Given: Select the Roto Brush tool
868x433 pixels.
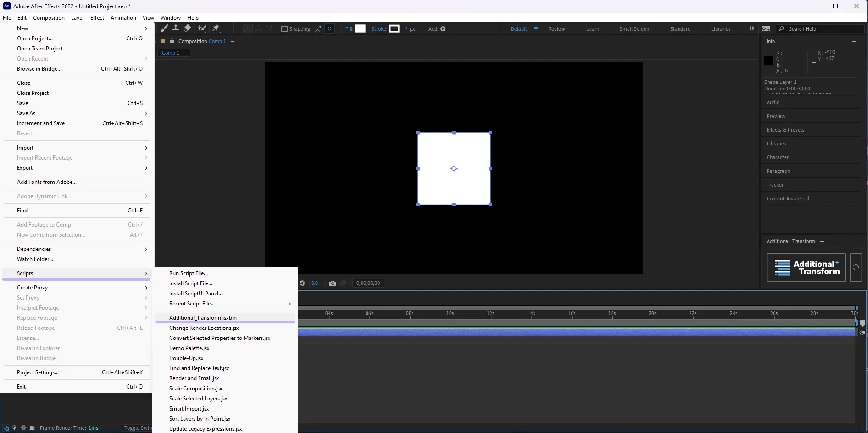Looking at the screenshot, I should pos(201,28).
